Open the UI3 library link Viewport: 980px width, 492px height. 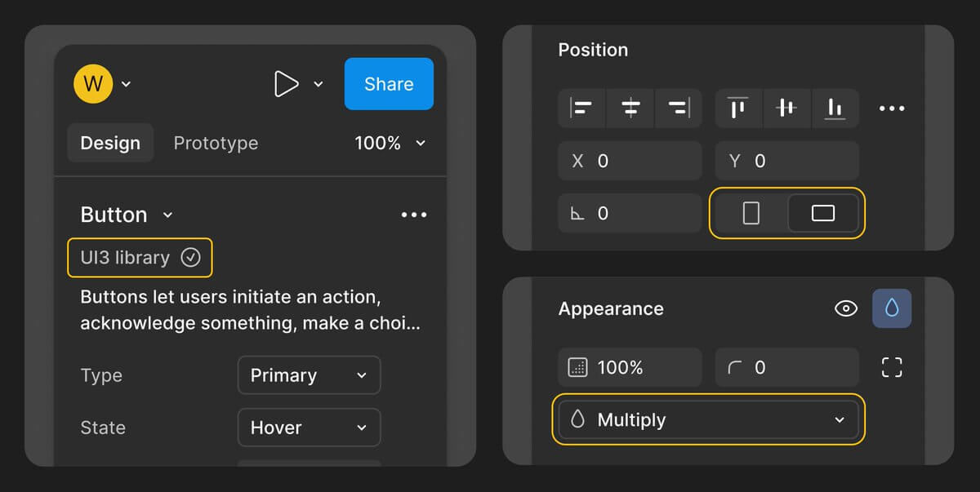tap(140, 258)
